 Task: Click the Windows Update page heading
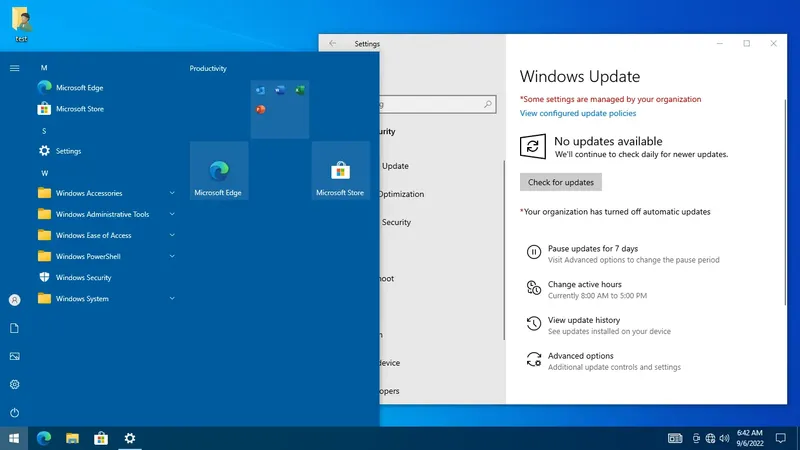(580, 77)
